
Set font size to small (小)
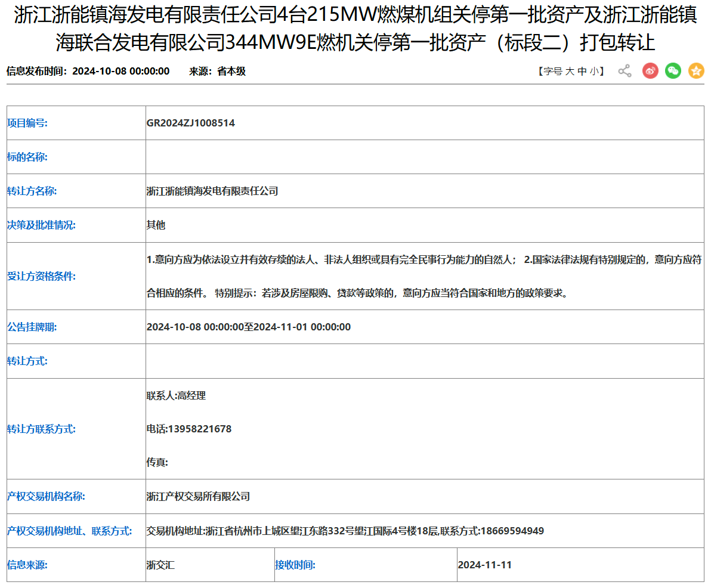pos(594,72)
